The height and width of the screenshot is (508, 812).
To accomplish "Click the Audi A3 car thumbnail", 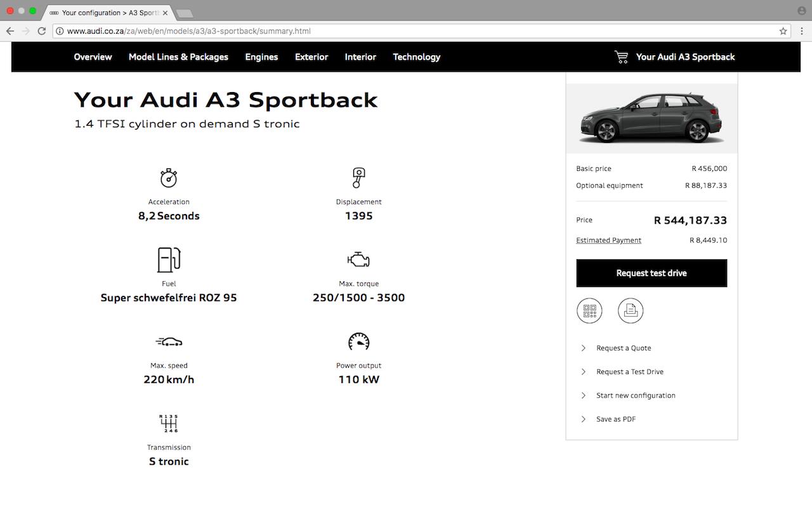I will click(652, 119).
